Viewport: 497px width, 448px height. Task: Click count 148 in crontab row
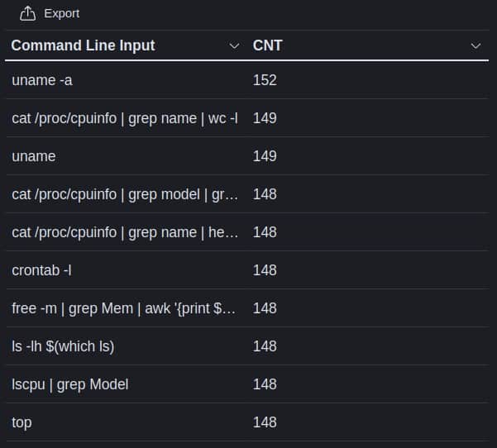[265, 270]
